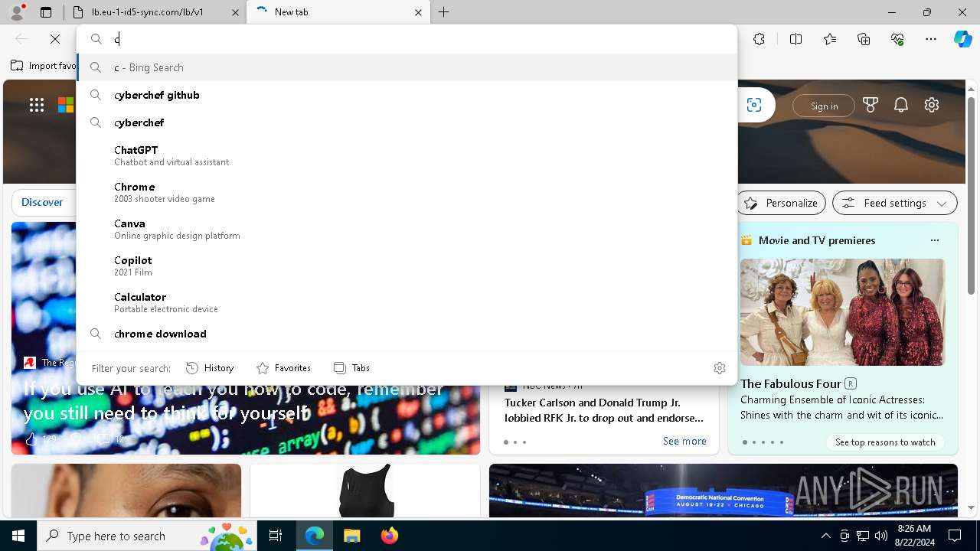
Task: Choose 'cyberchef github' suggestion
Action: click(x=407, y=95)
